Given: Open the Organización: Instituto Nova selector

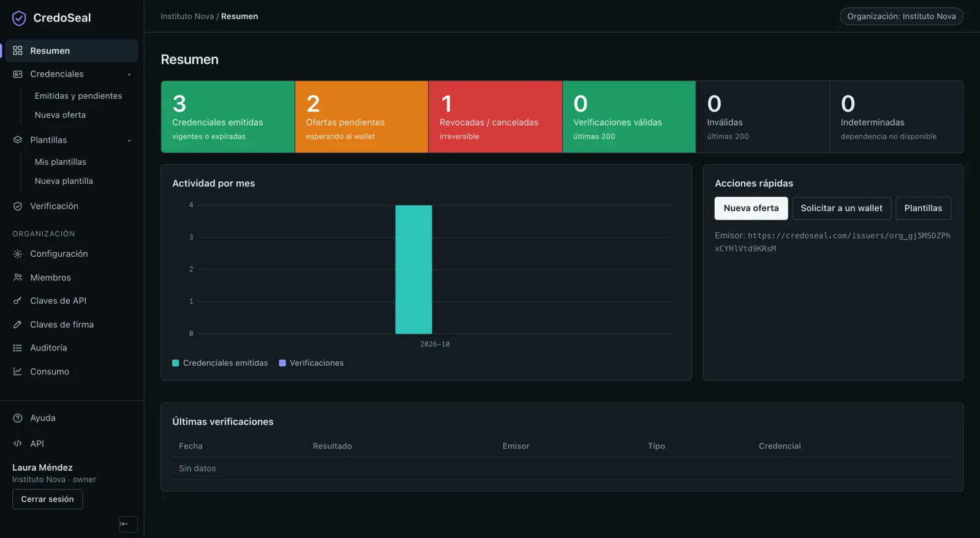Looking at the screenshot, I should click(x=901, y=17).
